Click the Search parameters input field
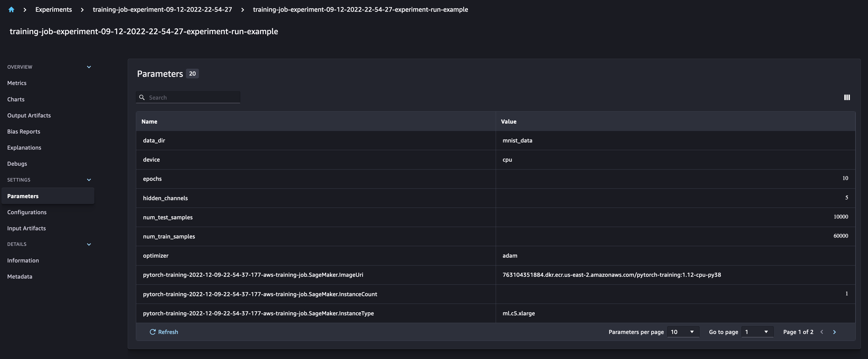The image size is (868, 359). [x=188, y=98]
